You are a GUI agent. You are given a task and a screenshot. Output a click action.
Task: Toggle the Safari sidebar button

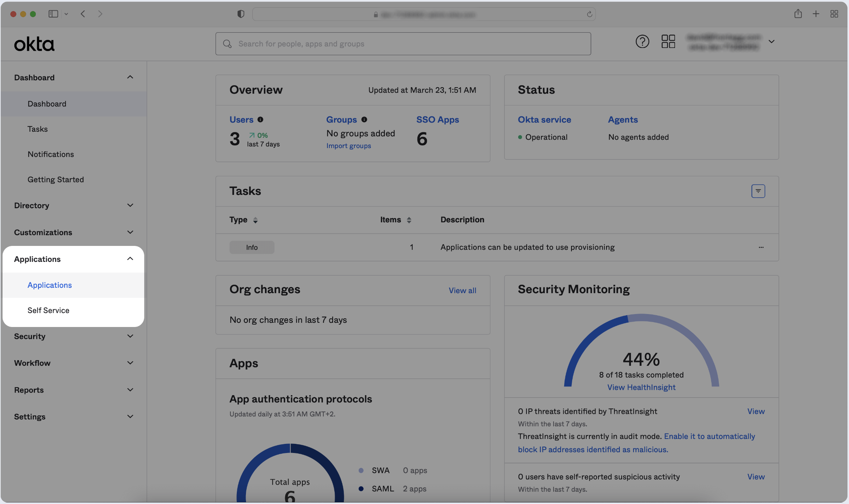tap(53, 14)
